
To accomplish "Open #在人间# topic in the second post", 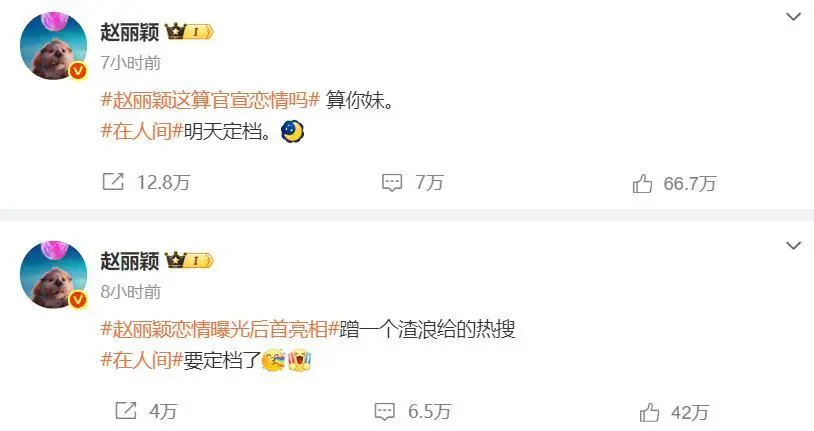I will point(142,360).
